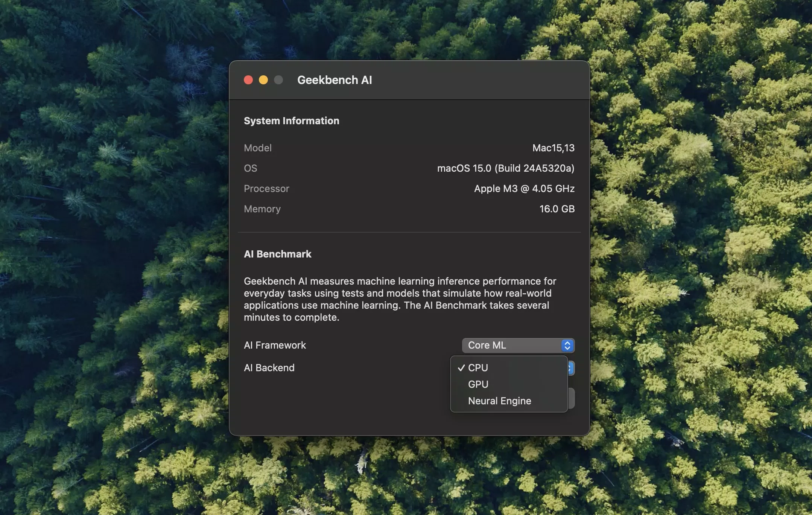Image resolution: width=812 pixels, height=515 pixels.
Task: Click the Geekbench AI window title
Action: 335,80
